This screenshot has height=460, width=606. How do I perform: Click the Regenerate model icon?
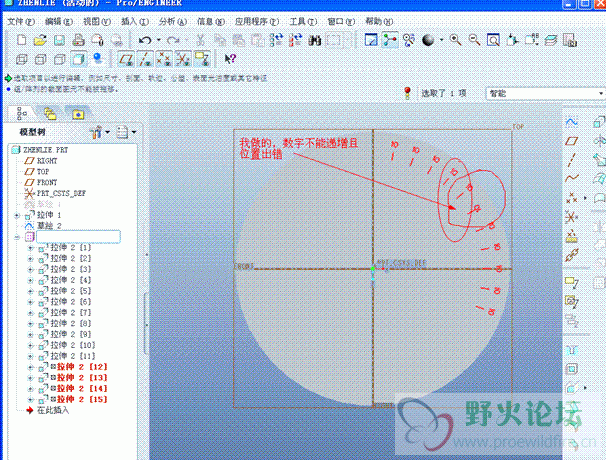pyautogui.click(x=277, y=40)
